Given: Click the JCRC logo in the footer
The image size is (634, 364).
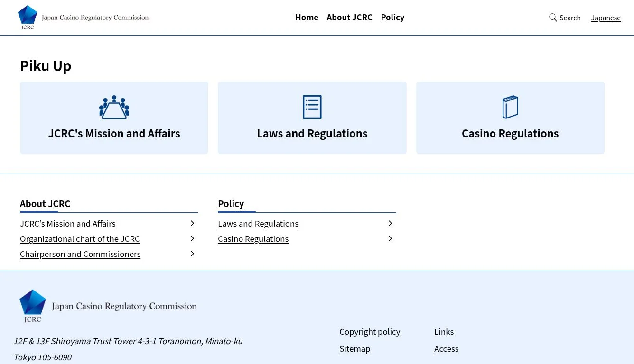Looking at the screenshot, I should (108, 306).
